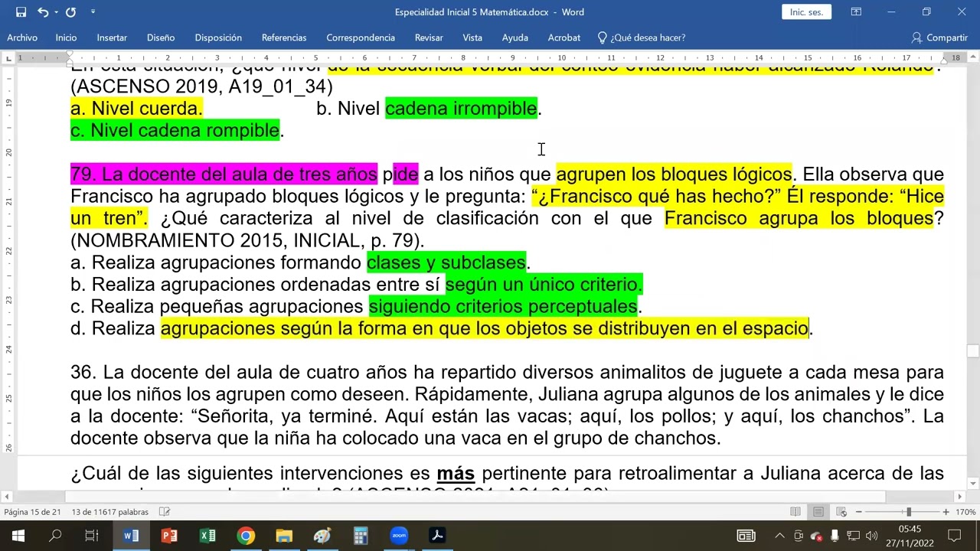The width and height of the screenshot is (980, 551).
Task: Click the tab stop selector on the ruler
Action: (x=8, y=58)
